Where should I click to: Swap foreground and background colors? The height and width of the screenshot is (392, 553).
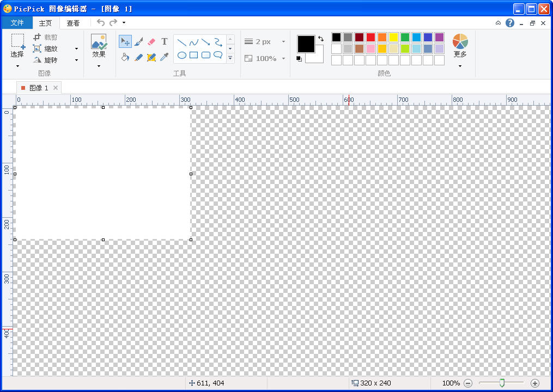point(321,39)
